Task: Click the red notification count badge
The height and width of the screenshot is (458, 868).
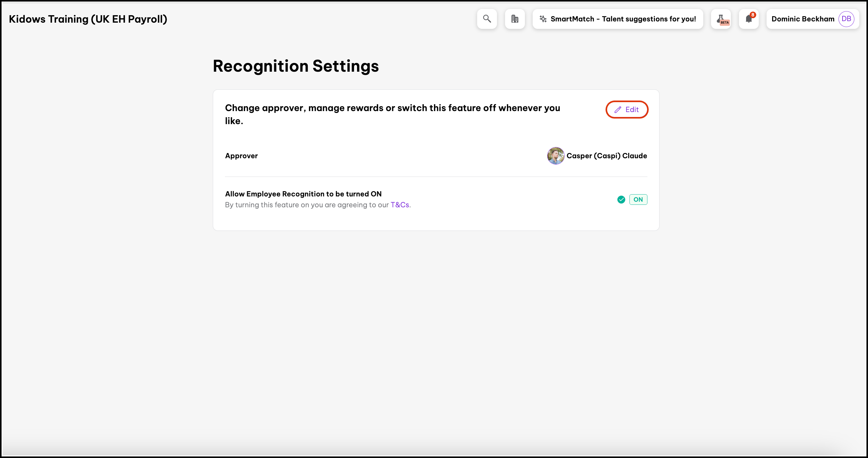Action: click(x=752, y=15)
